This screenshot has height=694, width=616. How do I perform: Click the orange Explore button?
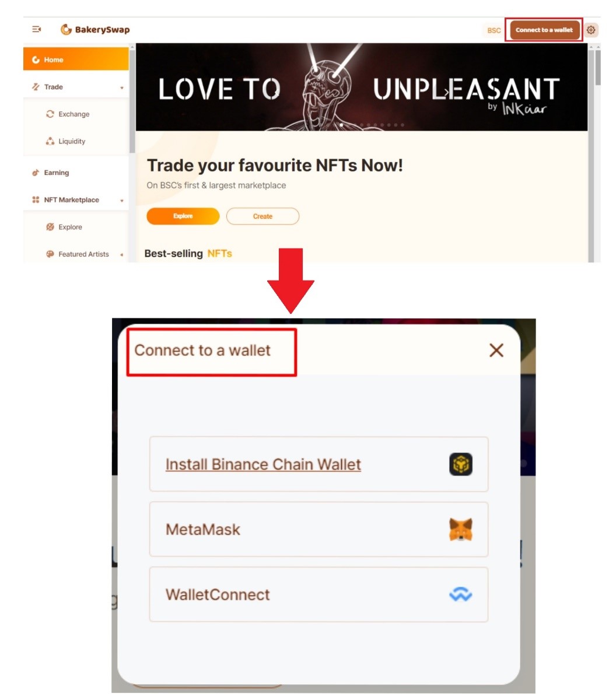(x=183, y=216)
